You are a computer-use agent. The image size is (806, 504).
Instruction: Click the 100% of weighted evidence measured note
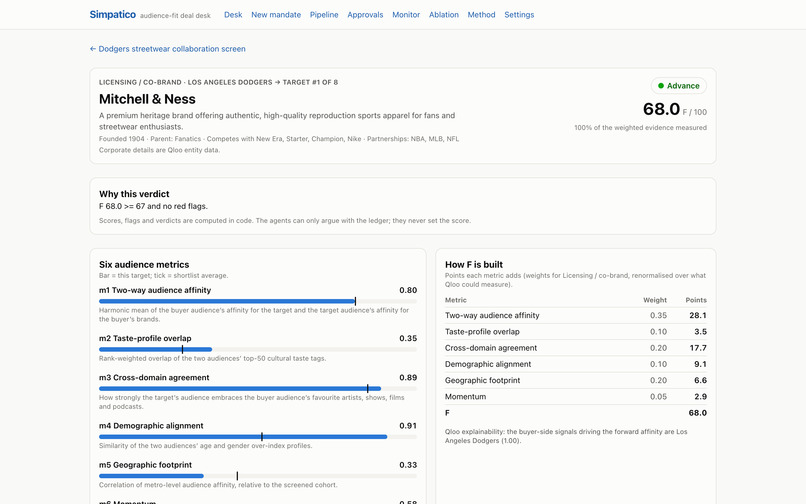640,128
